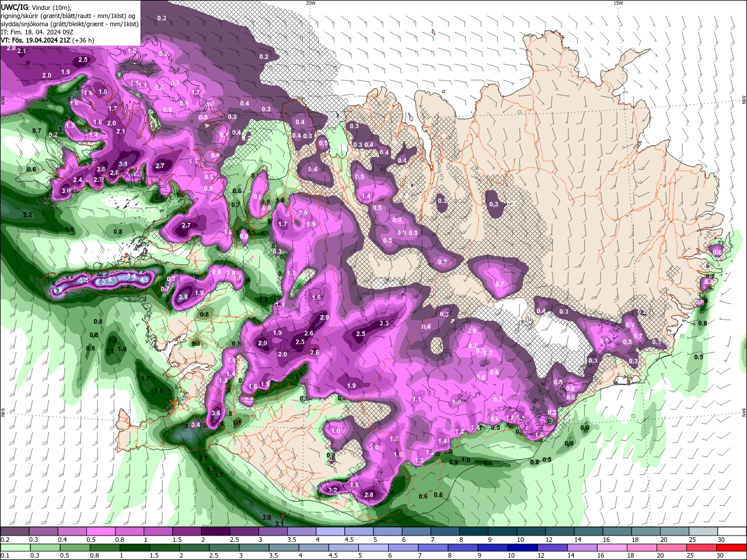The height and width of the screenshot is (560, 747).
Task: Pick the upper legend swatch between 18 and 20
Action: (x=646, y=531)
